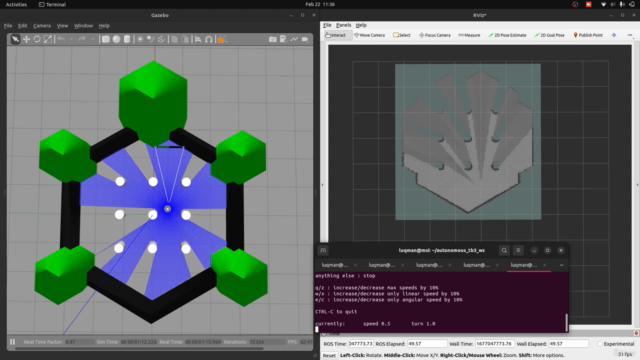Open Gazebo's File menu
This screenshot has width=640, height=360.
8,26
